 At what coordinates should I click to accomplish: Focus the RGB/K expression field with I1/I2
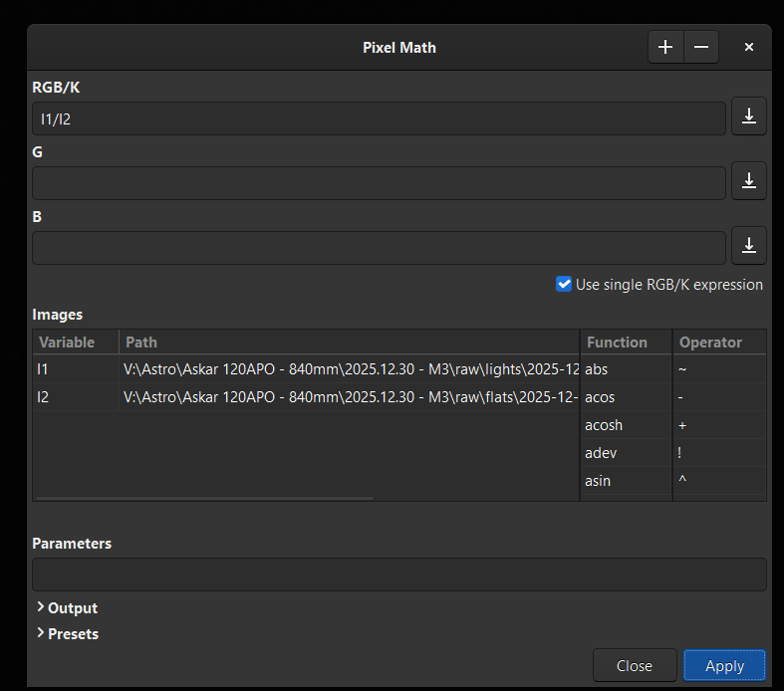379,118
